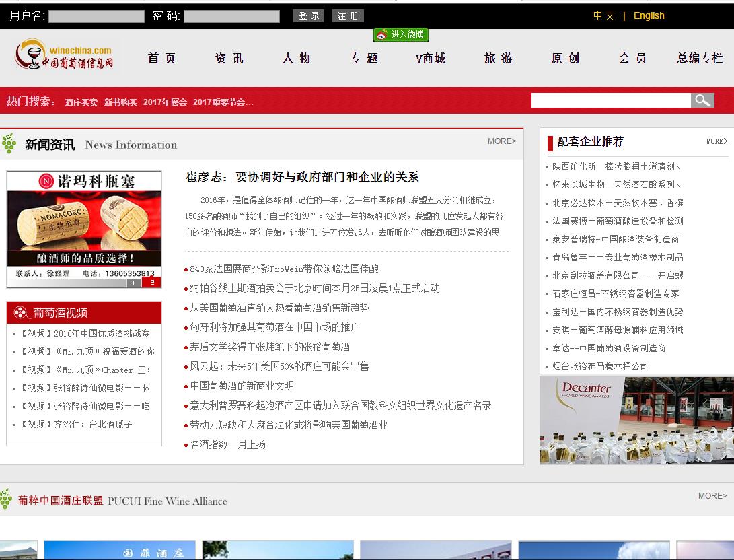Click the grape icon beside 新闻资讯
Screen dimensions: 734x560
9,143
